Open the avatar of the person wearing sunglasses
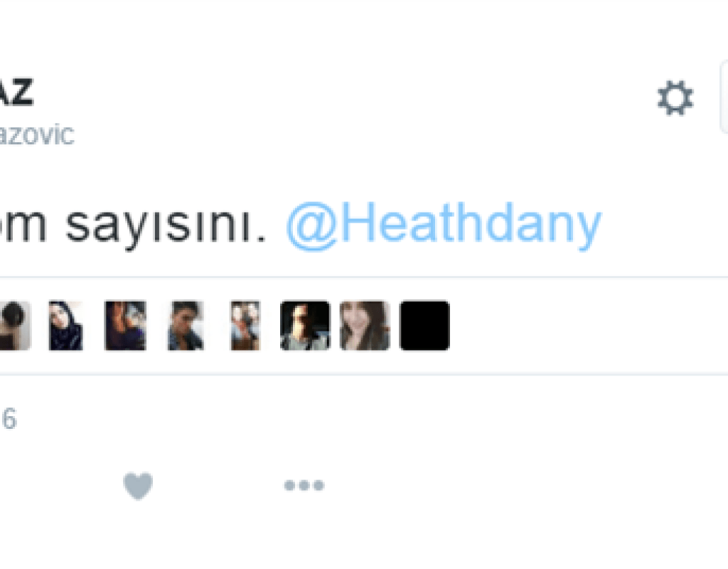The image size is (728, 569). [305, 325]
